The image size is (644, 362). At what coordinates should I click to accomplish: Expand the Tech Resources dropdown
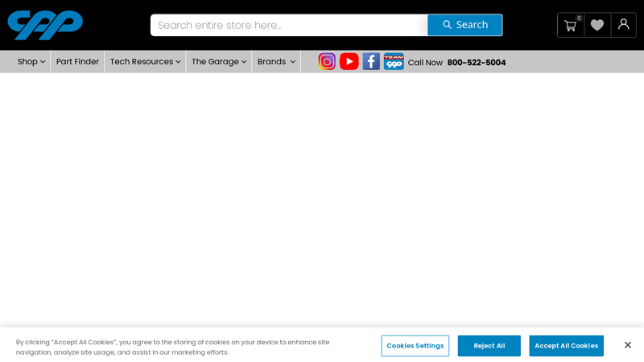click(x=145, y=62)
